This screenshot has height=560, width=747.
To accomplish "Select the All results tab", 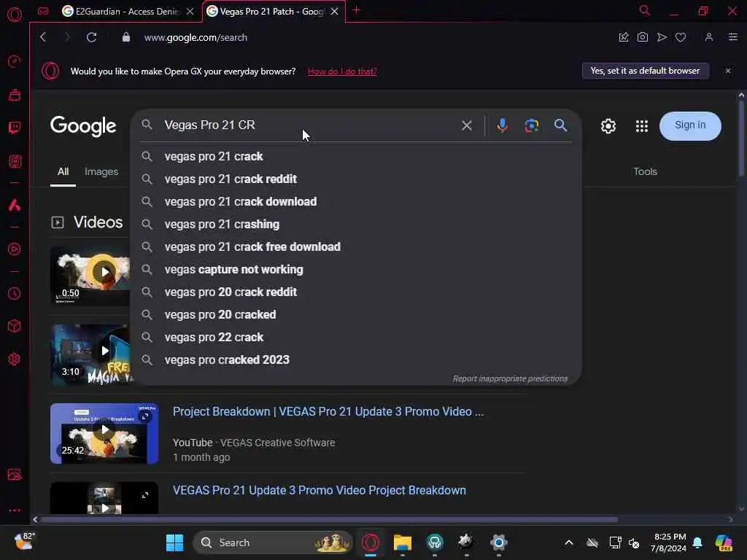I will (63, 171).
